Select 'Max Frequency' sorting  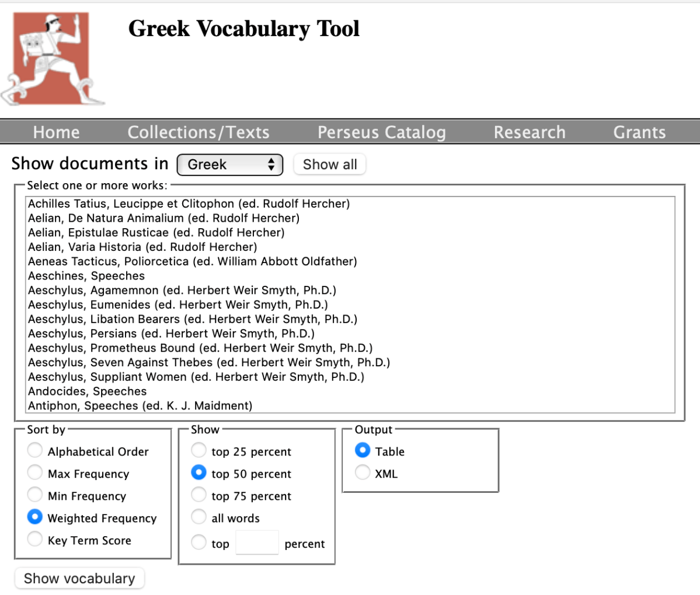click(x=34, y=473)
